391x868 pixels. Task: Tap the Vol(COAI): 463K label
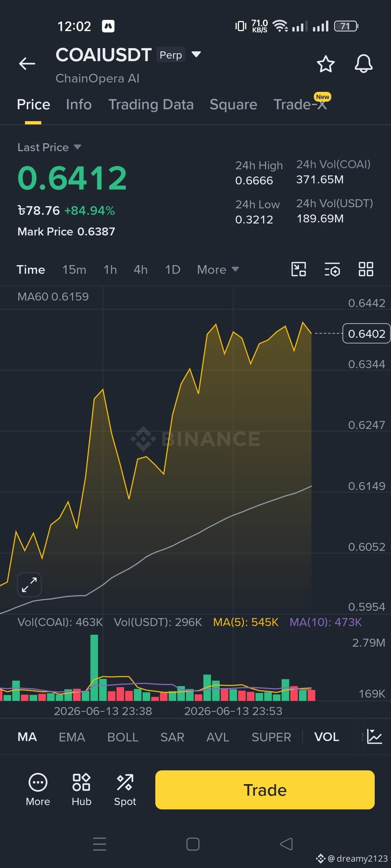coord(60,622)
